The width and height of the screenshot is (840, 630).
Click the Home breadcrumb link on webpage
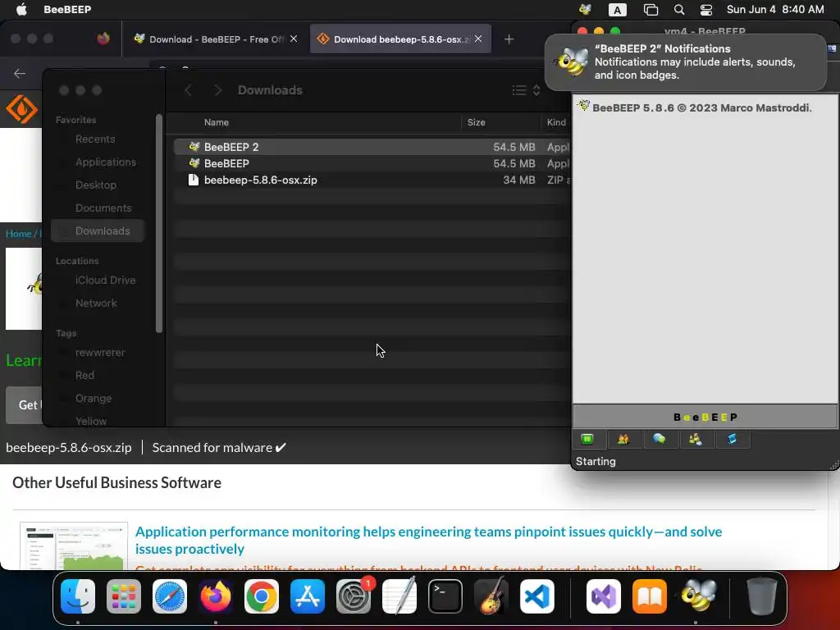(18, 234)
